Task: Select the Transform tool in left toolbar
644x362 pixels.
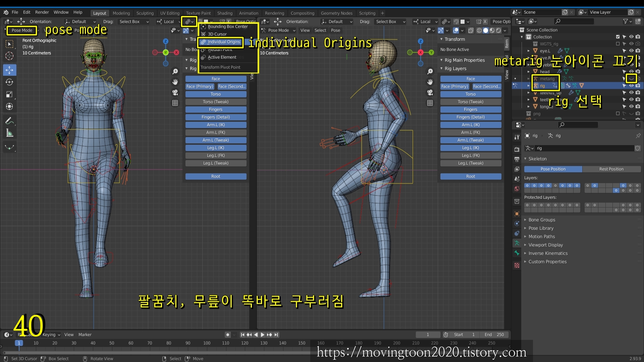Action: pos(9,107)
